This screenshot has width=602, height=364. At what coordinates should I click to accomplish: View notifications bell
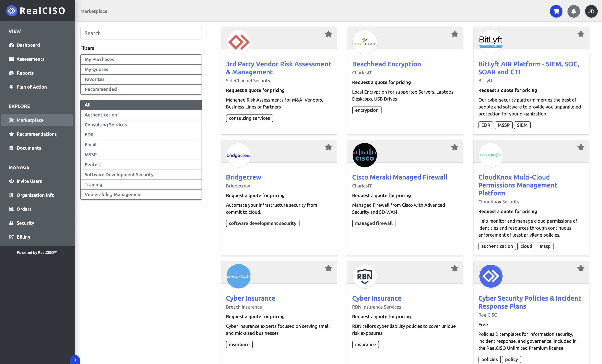pyautogui.click(x=574, y=11)
